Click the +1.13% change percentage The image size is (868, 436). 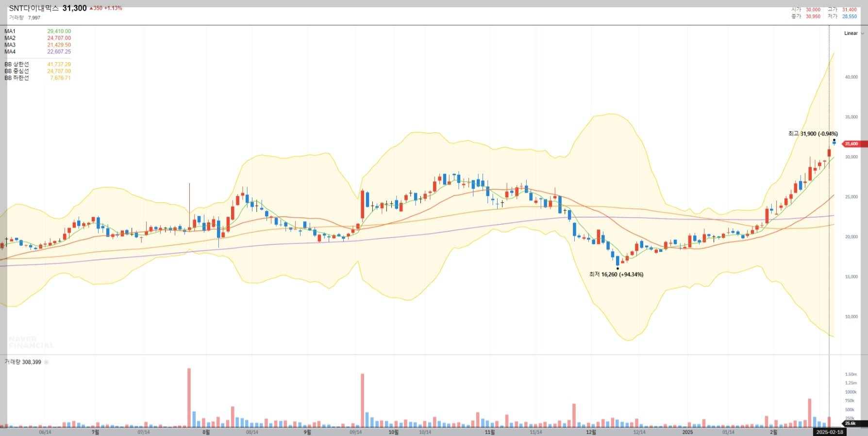pyautogui.click(x=113, y=8)
